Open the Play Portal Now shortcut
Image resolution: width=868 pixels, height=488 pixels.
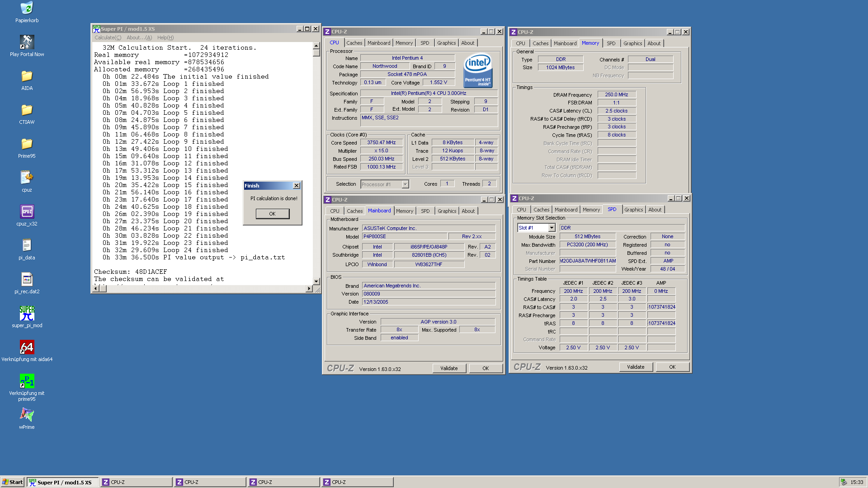(27, 42)
